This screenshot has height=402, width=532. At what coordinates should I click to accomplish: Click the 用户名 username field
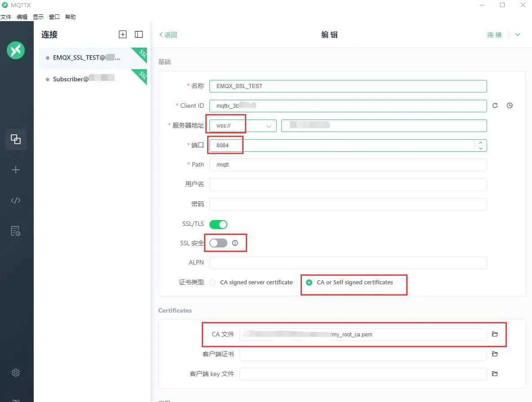click(348, 185)
